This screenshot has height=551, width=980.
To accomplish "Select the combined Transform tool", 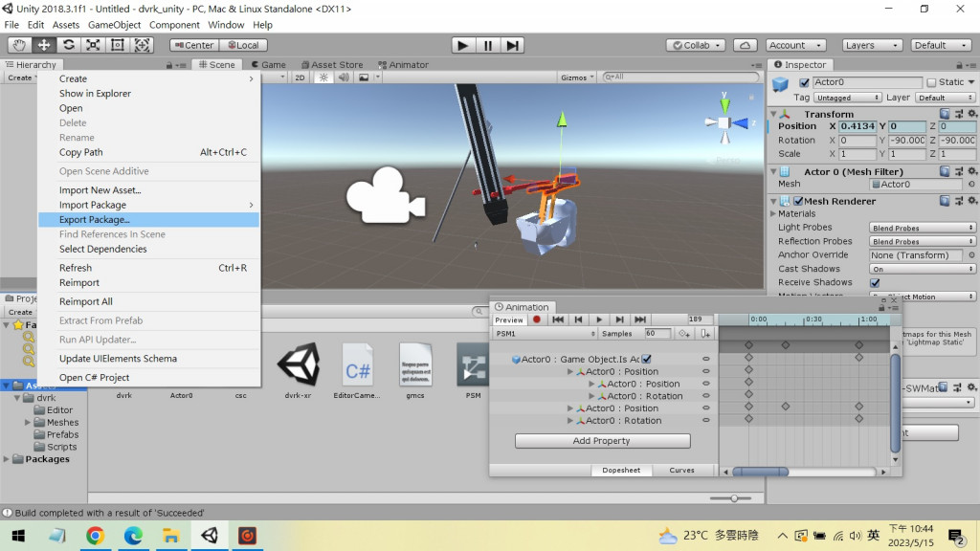I will (x=142, y=45).
